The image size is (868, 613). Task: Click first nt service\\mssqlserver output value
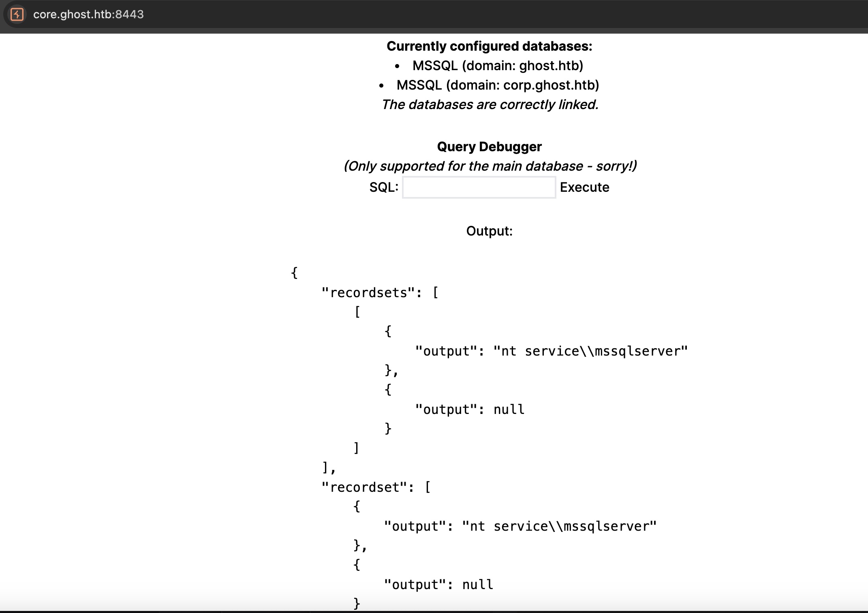tap(590, 351)
